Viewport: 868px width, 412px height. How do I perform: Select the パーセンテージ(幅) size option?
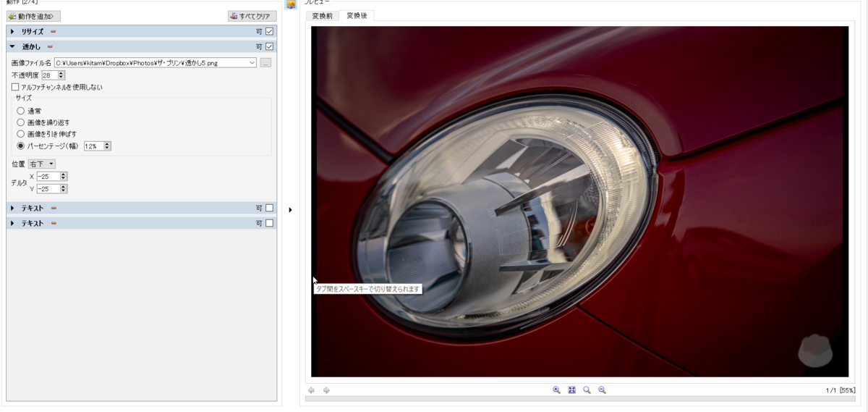tap(20, 146)
